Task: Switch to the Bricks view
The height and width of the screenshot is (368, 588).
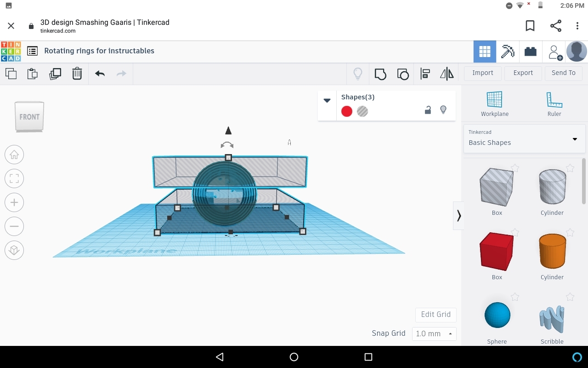Action: pos(531,52)
